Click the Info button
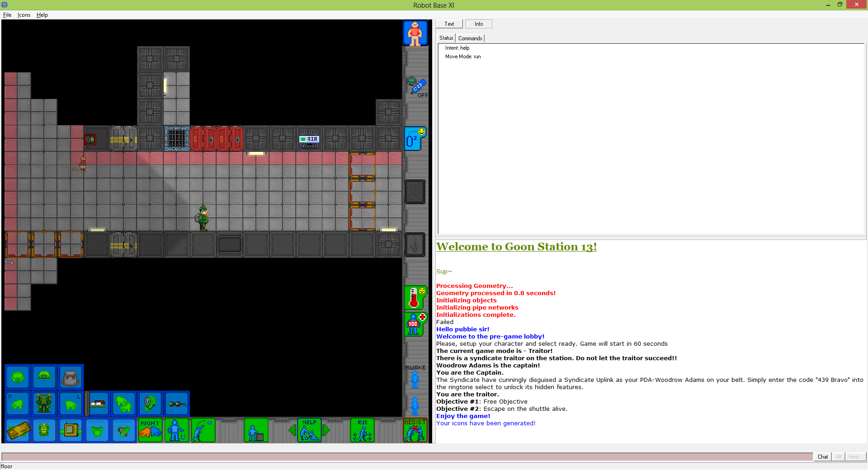 pos(479,24)
